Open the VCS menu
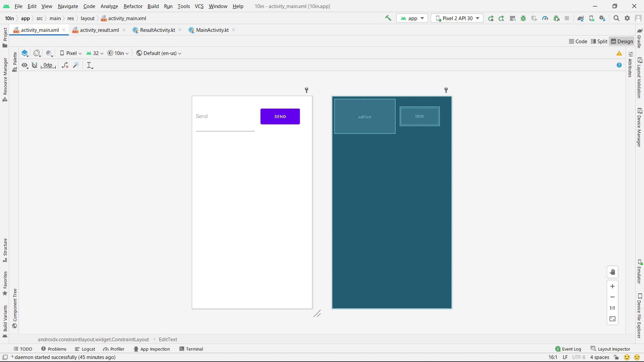Image resolution: width=644 pixels, height=362 pixels. [x=199, y=6]
